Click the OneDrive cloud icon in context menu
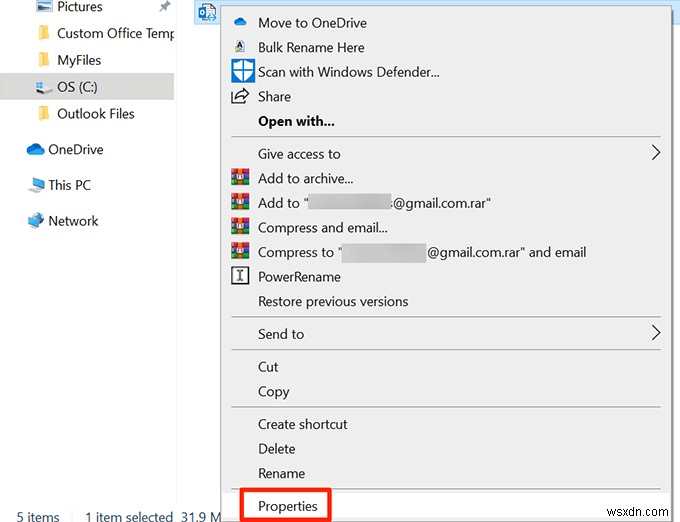 pos(240,22)
